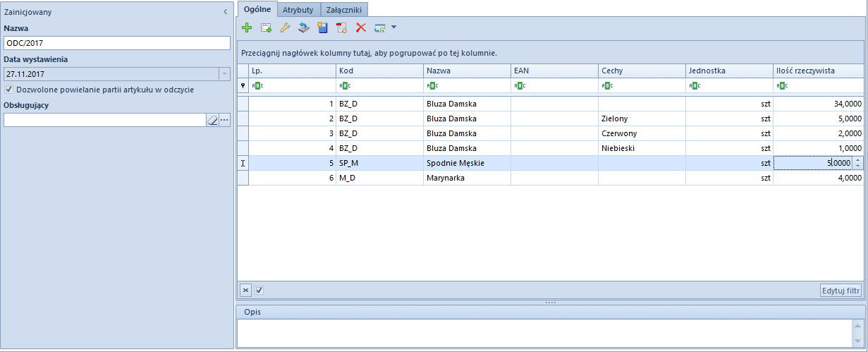This screenshot has height=352, width=868.
Task: Click the Lp. column header
Action: point(292,71)
